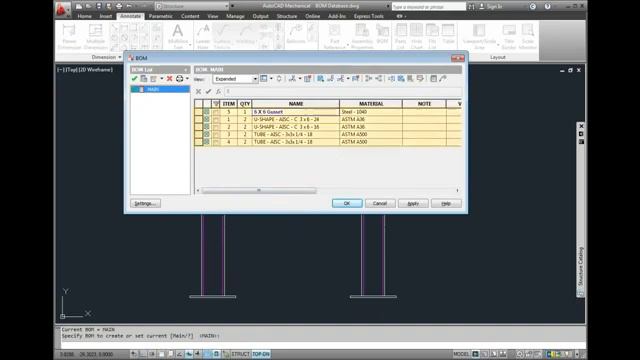Image resolution: width=640 pixels, height=360 pixels.
Task: Click the Help question mark icon in title bar
Action: coord(547,7)
